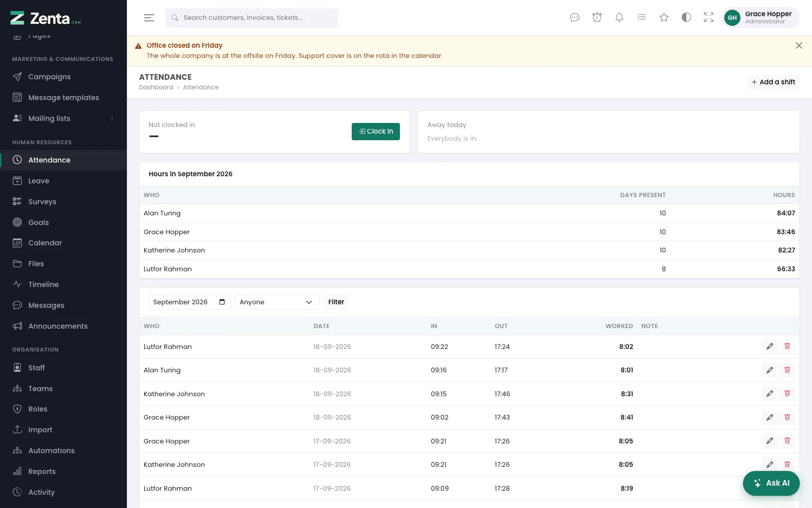Delete Grace Hopper's 17-09-2026 attendance record

click(787, 441)
